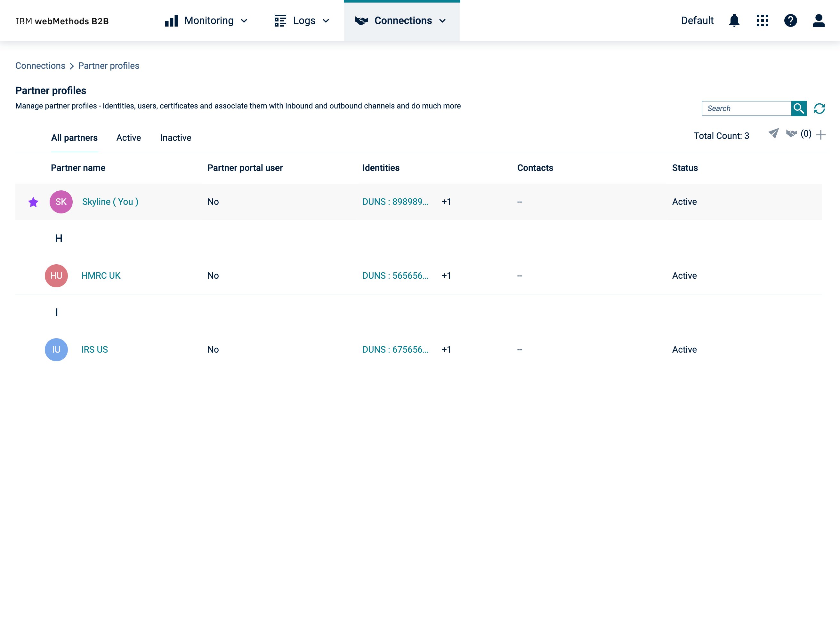The image size is (840, 631).
Task: Open the user profile icon
Action: coord(818,20)
